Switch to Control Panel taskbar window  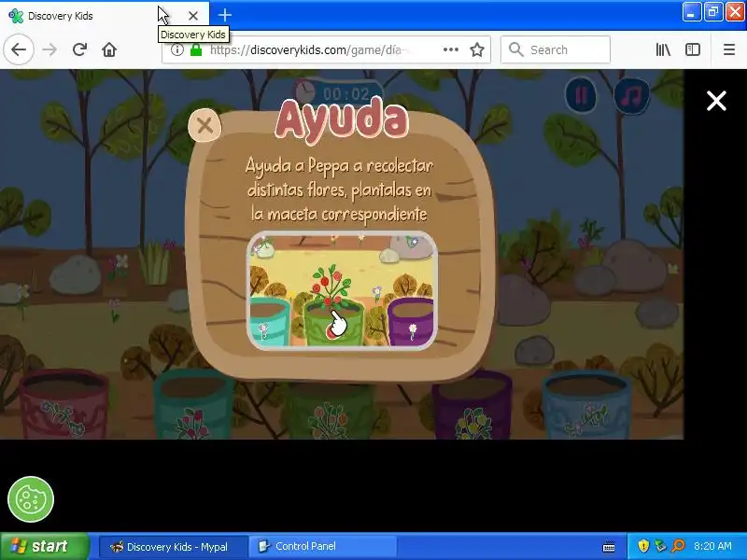(x=323, y=547)
